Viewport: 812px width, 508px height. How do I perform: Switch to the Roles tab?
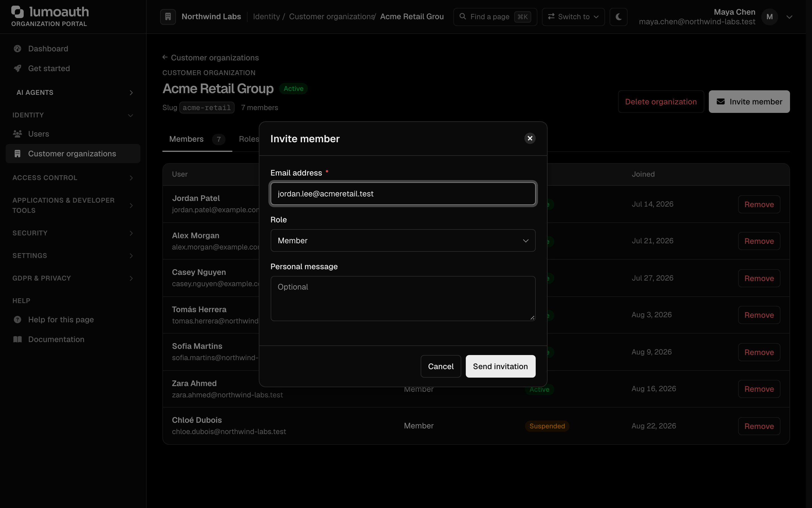[x=249, y=139]
